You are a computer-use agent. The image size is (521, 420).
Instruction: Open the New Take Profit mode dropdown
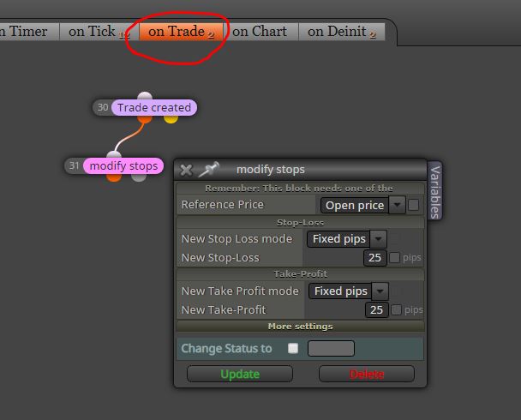click(x=349, y=291)
